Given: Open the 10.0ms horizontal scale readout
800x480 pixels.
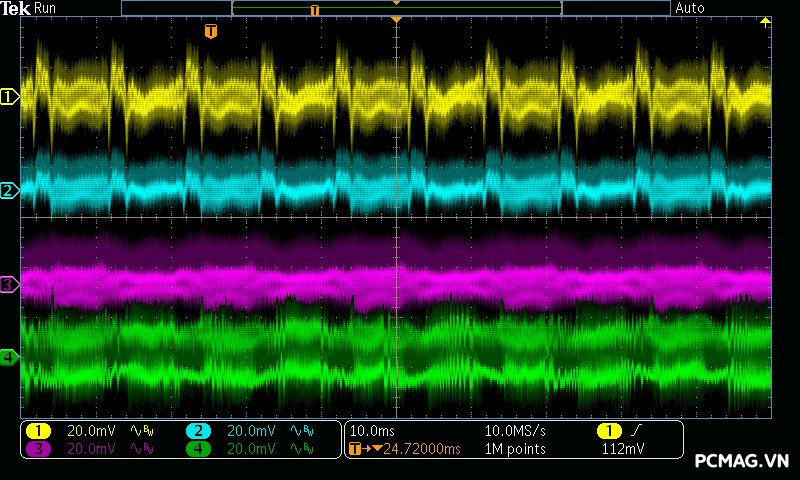Looking at the screenshot, I should pos(370,431).
